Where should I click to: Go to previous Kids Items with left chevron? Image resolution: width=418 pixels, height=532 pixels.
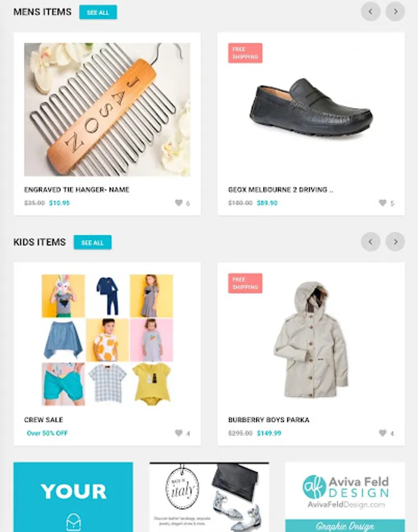point(371,242)
